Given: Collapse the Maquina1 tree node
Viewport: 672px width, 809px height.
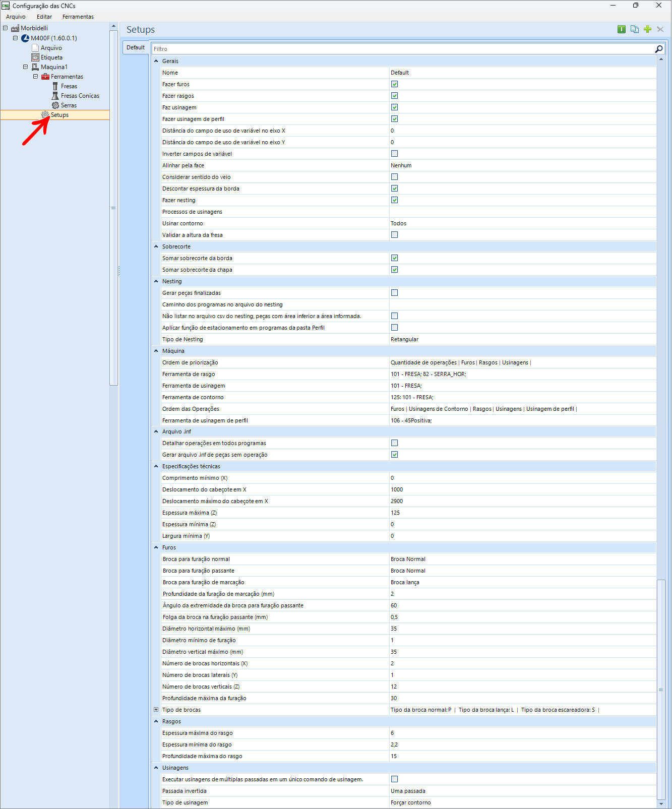Looking at the screenshot, I should coord(25,67).
